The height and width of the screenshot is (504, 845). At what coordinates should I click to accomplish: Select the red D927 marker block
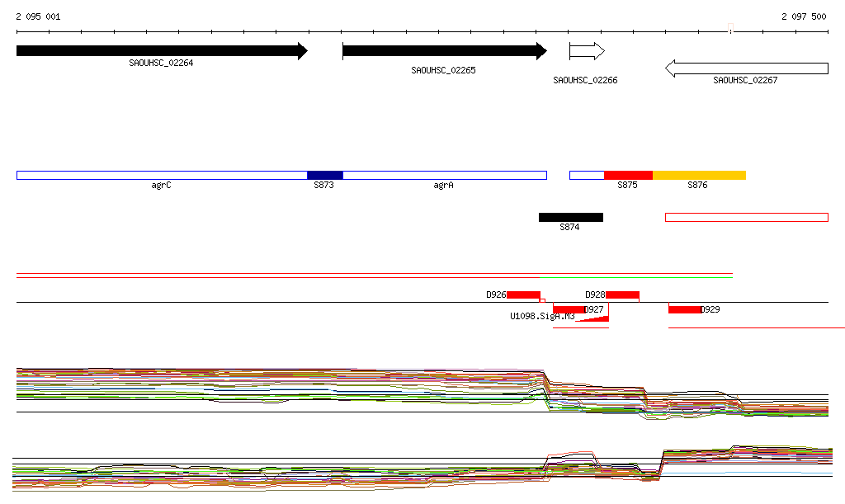(569, 309)
